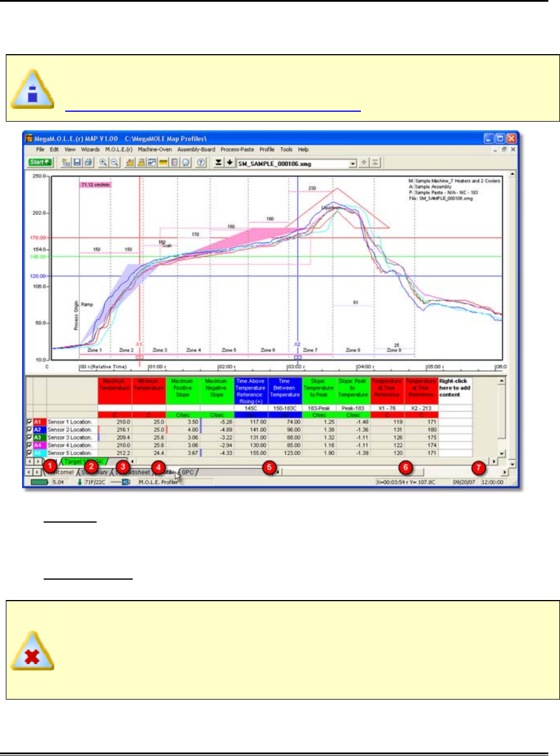Viewport: 560px width, 756px height.
Task: Open the M.O.L.E.(r) menu
Action: tap(119, 150)
